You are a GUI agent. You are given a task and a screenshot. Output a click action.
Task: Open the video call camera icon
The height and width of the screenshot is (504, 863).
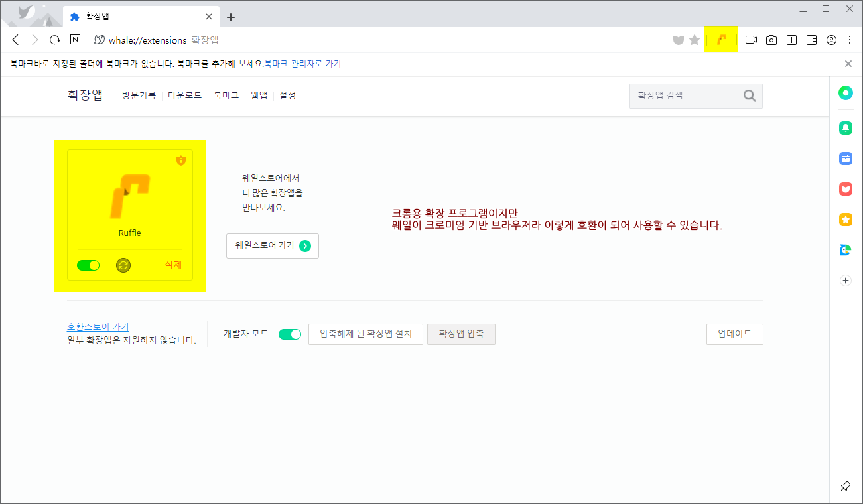[751, 40]
